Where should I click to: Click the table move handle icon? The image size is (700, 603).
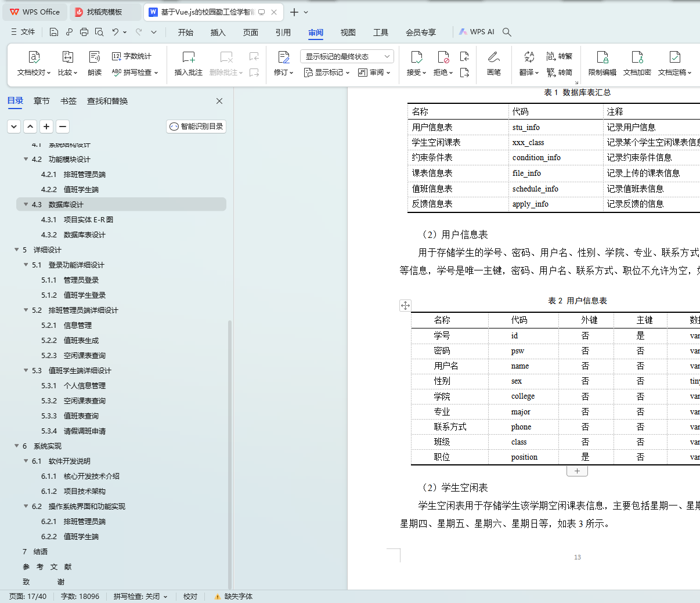405,305
